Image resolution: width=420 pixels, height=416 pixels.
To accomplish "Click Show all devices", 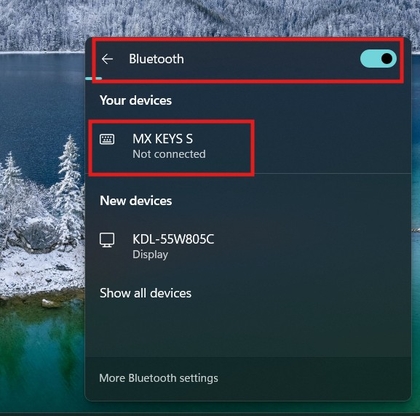I will (146, 293).
